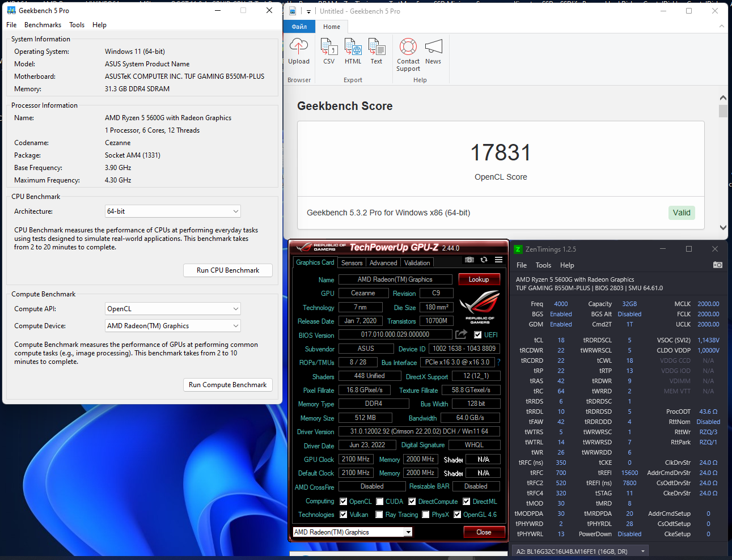Image resolution: width=732 pixels, height=560 pixels.
Task: Switch to the Sensors tab in GPU-Z
Action: click(x=352, y=263)
